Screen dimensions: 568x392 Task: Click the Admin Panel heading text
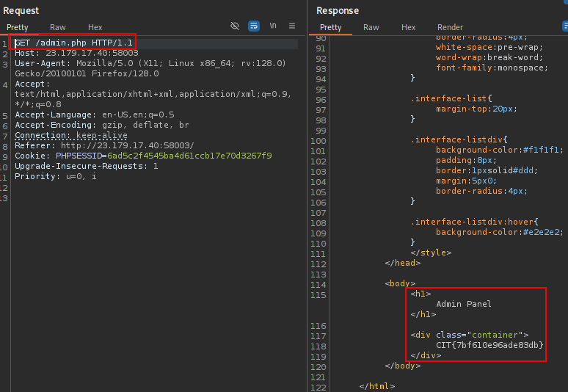(x=463, y=304)
